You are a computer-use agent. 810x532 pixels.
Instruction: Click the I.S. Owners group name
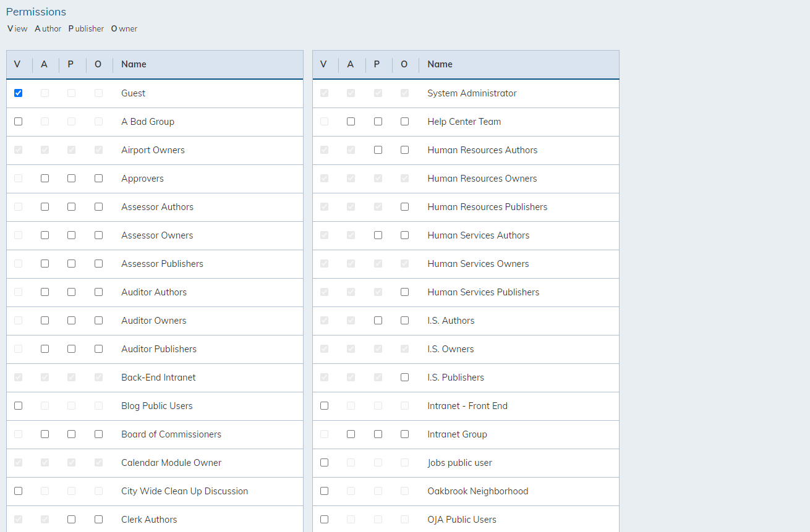pos(451,349)
